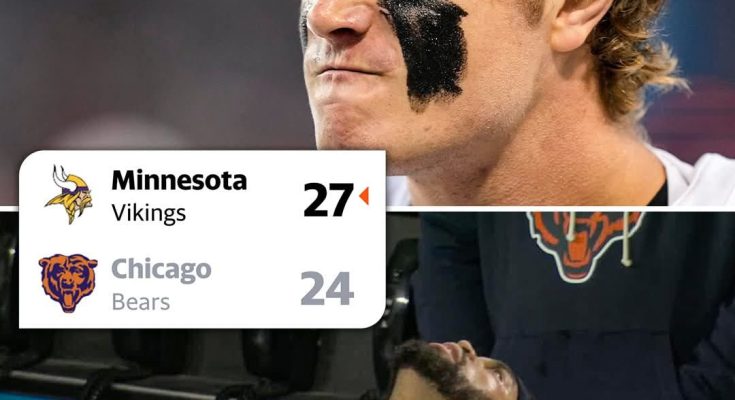
Task: Select the Bears nickname label
Action: coord(141,302)
